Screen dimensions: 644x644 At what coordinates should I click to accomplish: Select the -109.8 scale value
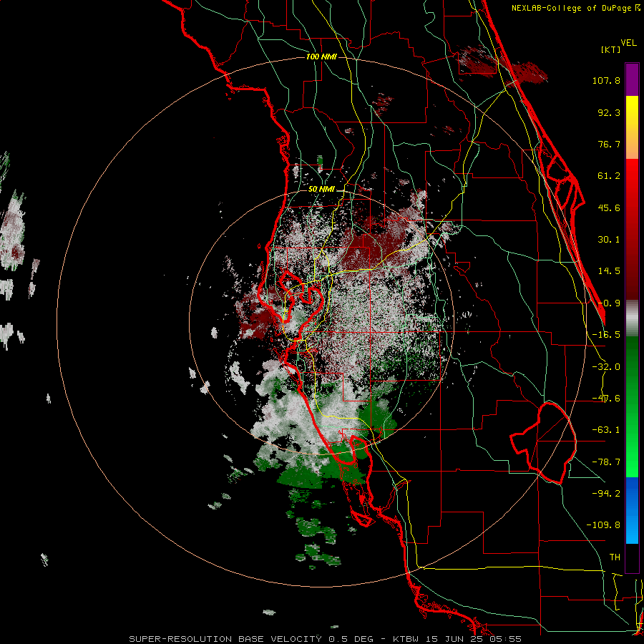pyautogui.click(x=604, y=525)
